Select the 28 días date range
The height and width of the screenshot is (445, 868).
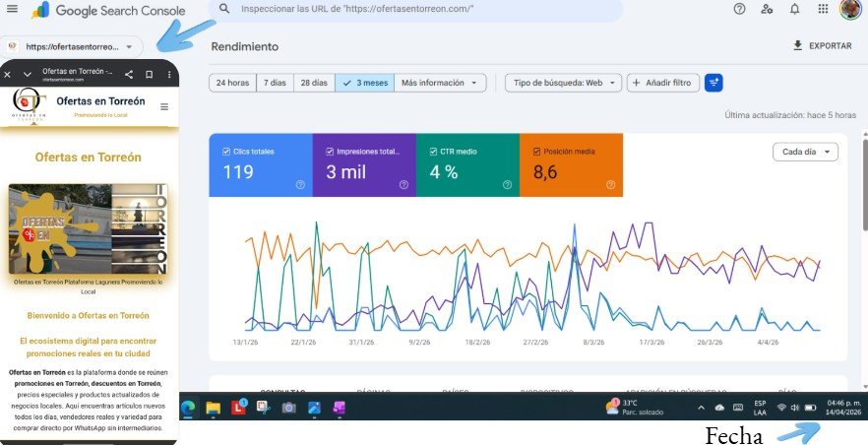point(314,83)
